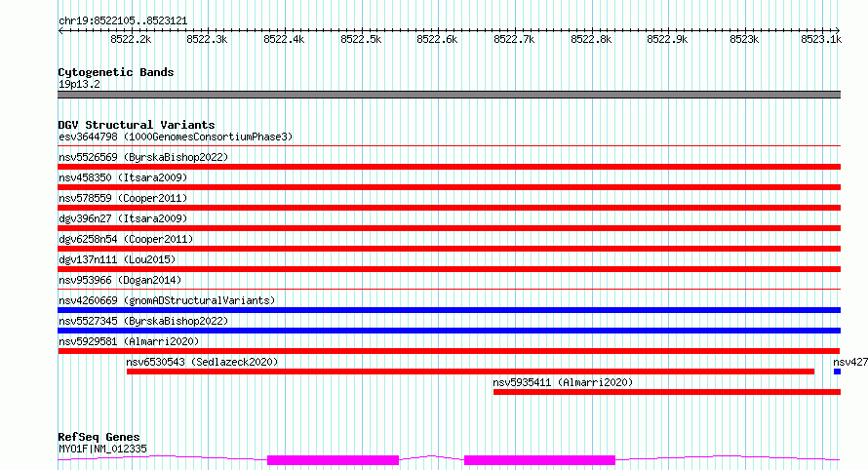This screenshot has width=868, height=470.
Task: Open variant nsv5929581 (Almarri2020) label
Action: (129, 341)
